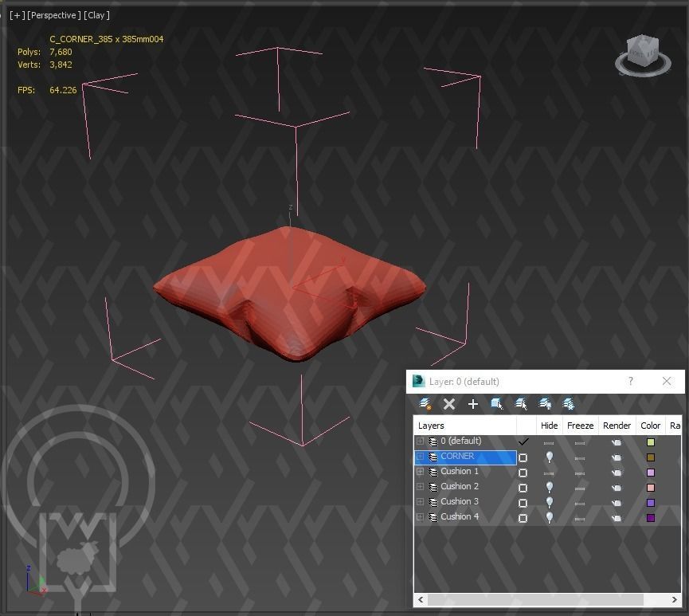The width and height of the screenshot is (689, 616).
Task: Expand the 0 (default) layer tree
Action: (420, 441)
